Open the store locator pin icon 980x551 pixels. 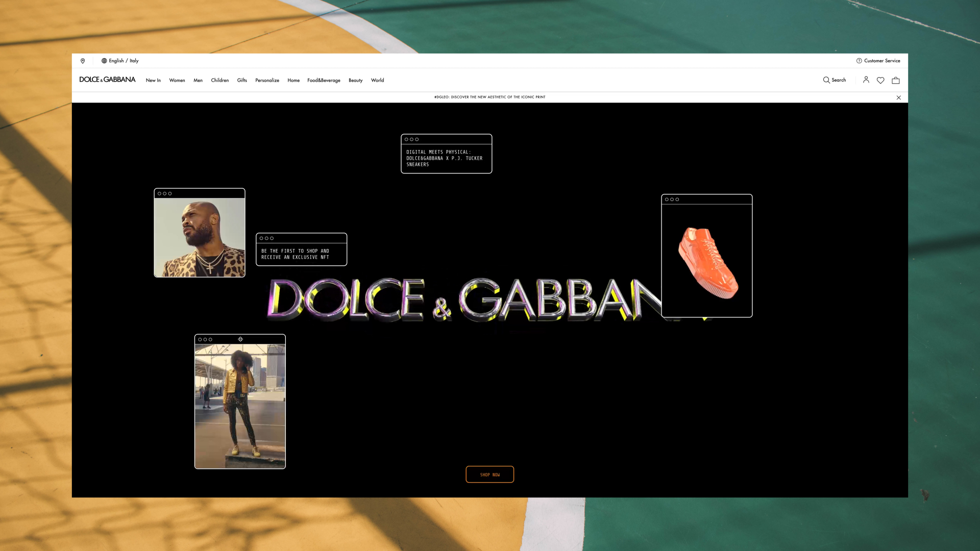[83, 61]
